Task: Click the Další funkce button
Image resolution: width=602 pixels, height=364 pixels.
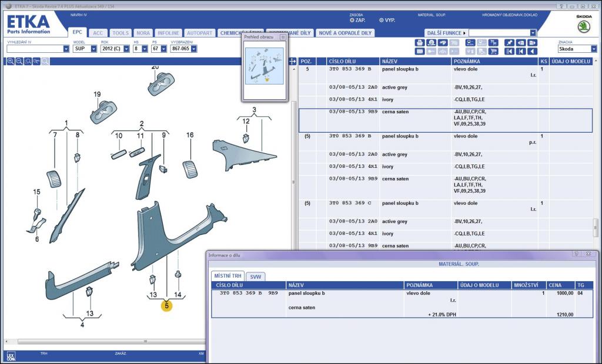Action: [x=446, y=33]
